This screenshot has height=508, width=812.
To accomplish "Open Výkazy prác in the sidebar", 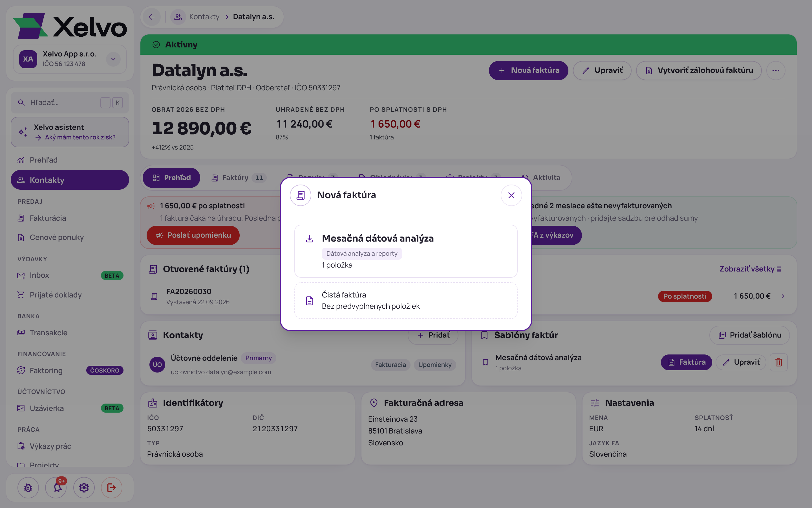I will [x=70, y=446].
